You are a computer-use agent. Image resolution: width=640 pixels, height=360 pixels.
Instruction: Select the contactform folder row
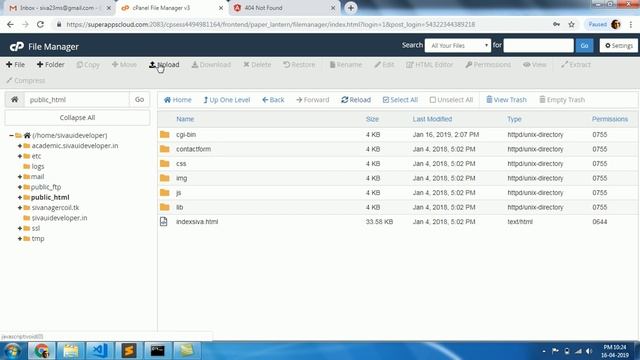point(398,149)
